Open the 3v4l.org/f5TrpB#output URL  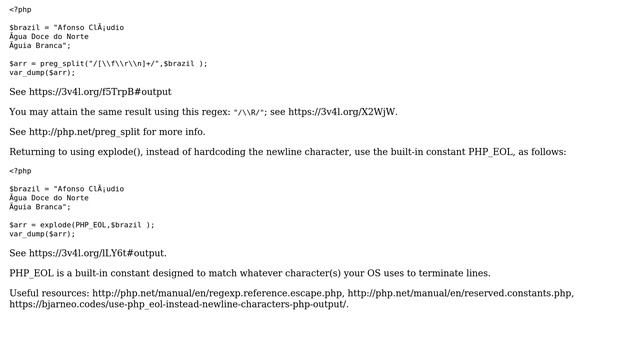[100, 92]
